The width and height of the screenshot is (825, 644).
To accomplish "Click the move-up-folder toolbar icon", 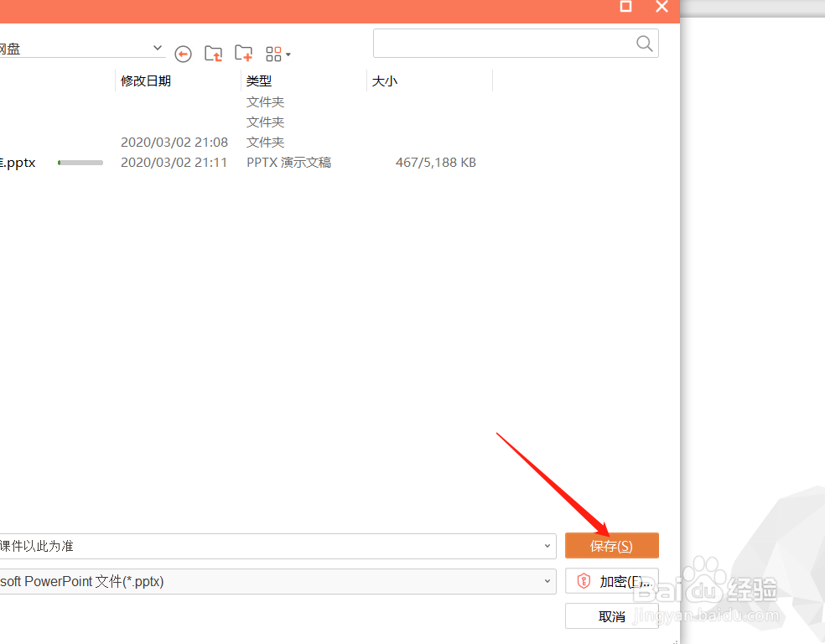I will (x=213, y=53).
